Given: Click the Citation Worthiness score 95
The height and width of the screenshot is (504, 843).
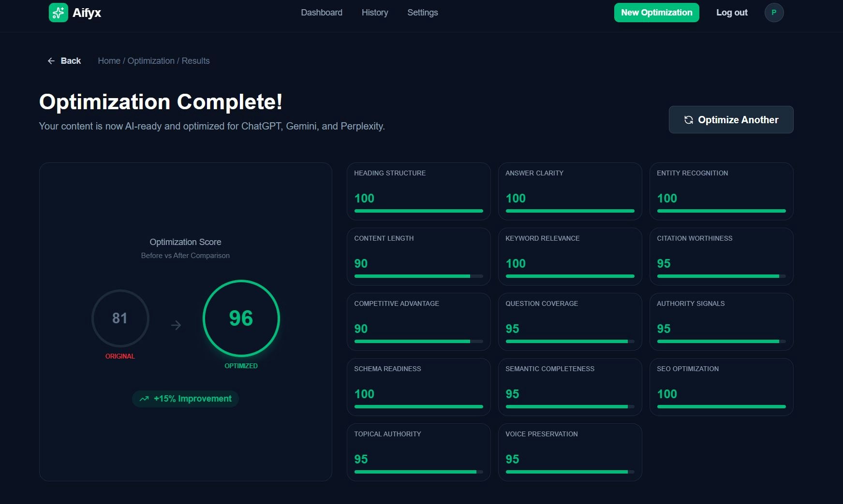Looking at the screenshot, I should tap(664, 264).
